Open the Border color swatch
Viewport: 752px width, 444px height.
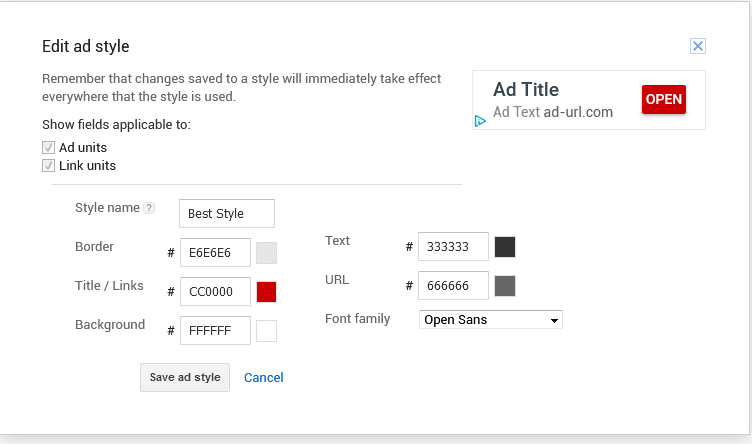pos(266,252)
